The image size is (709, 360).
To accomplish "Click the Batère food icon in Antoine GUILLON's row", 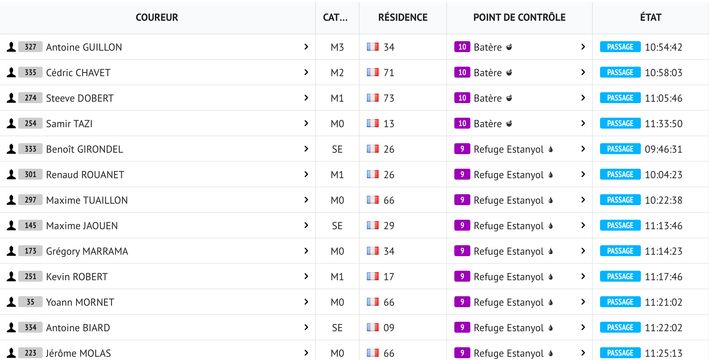I will tap(509, 47).
